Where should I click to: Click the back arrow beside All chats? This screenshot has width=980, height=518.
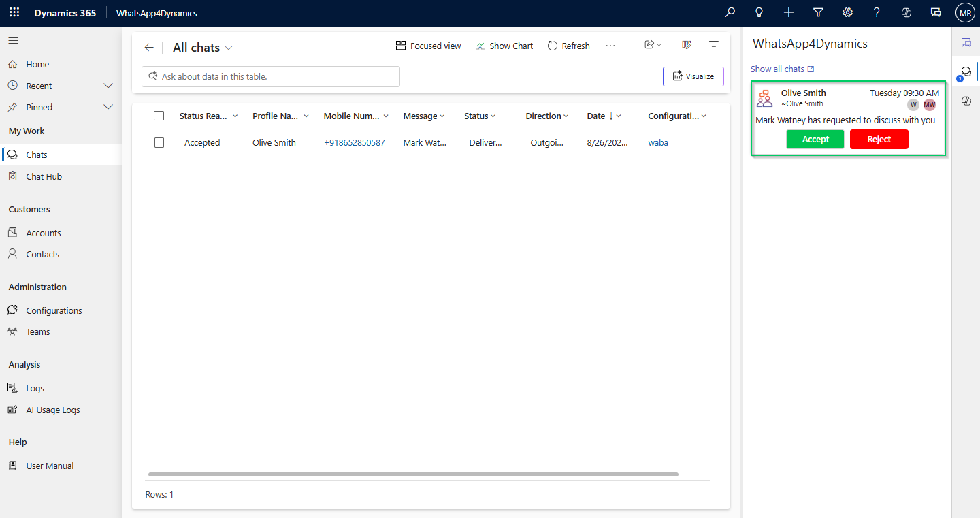click(149, 48)
